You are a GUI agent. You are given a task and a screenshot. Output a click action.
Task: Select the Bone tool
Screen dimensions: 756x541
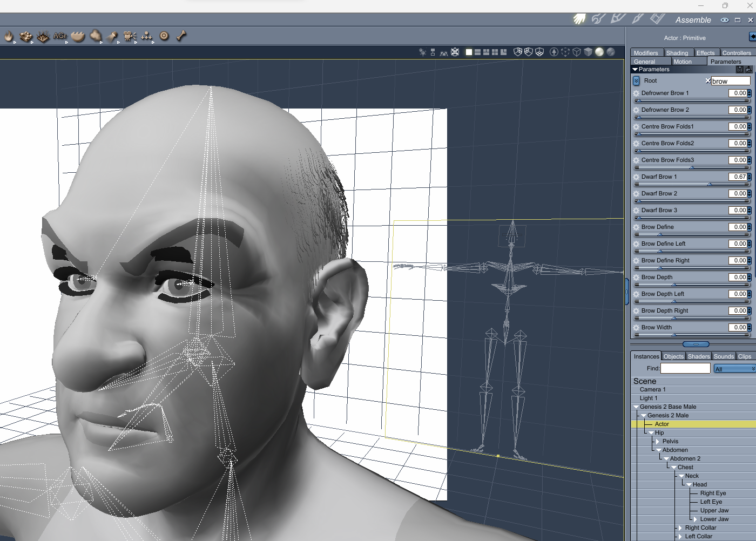click(x=181, y=36)
